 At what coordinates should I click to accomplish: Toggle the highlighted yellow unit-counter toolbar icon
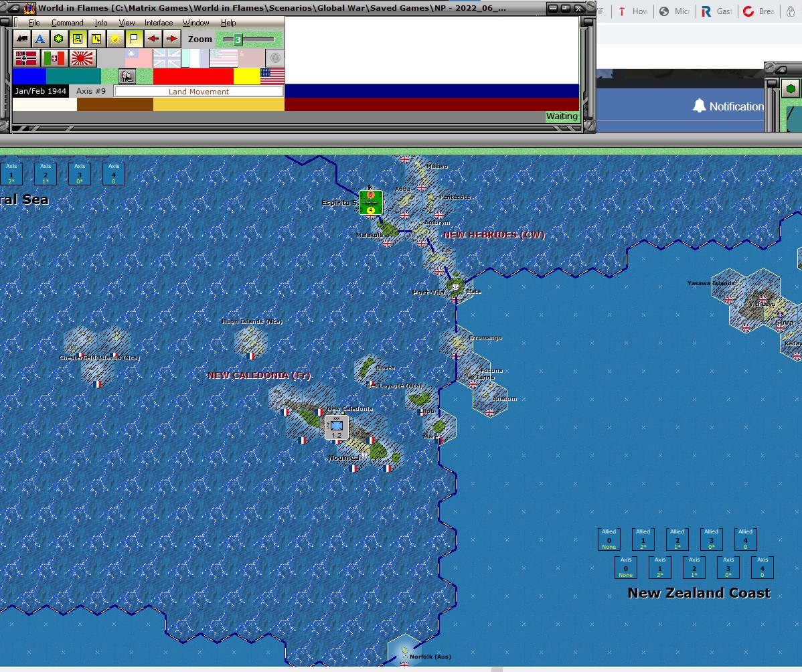(x=77, y=39)
